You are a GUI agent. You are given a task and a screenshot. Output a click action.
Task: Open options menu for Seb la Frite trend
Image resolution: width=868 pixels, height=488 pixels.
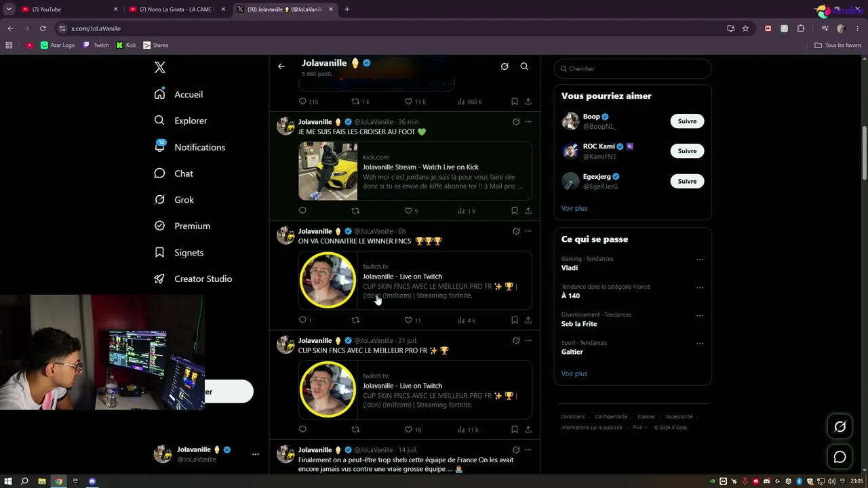[700, 315]
